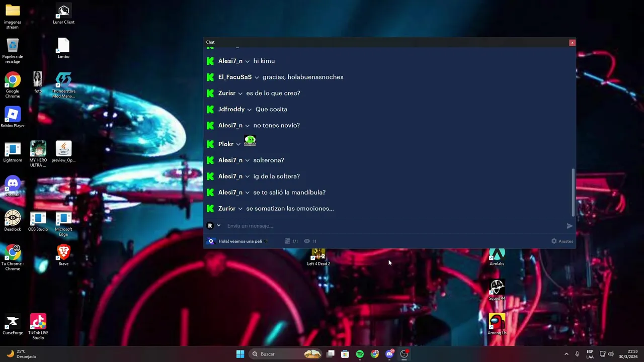Expand chevron next to El_FacuSaS

coord(257,77)
